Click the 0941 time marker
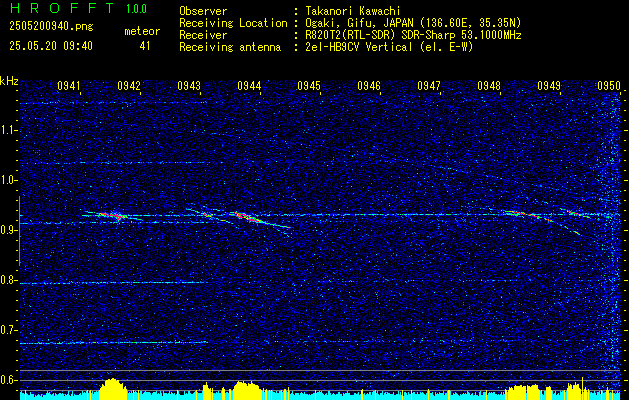629x400 pixels. click(x=69, y=85)
